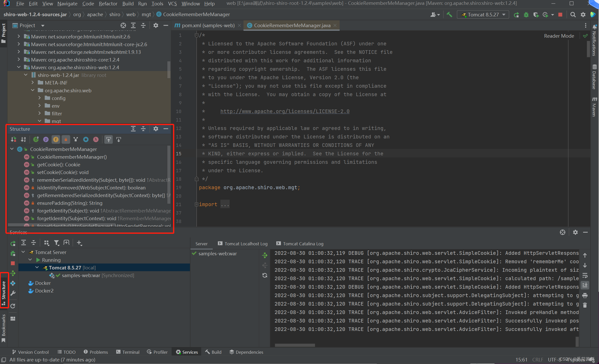Open Problems tool window tab
Screen dimensions: 599x364
[x=96, y=352]
